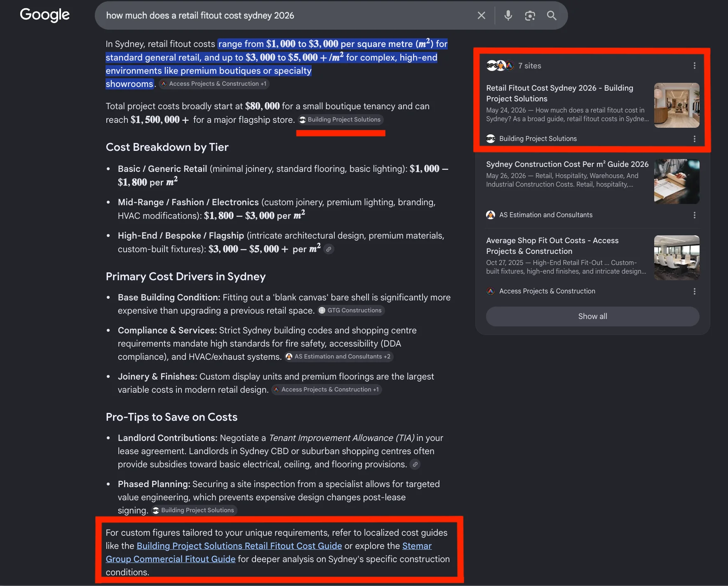Image resolution: width=728 pixels, height=586 pixels.
Task: Open the AS Estimation and Consultants +2 chip
Action: tap(339, 356)
